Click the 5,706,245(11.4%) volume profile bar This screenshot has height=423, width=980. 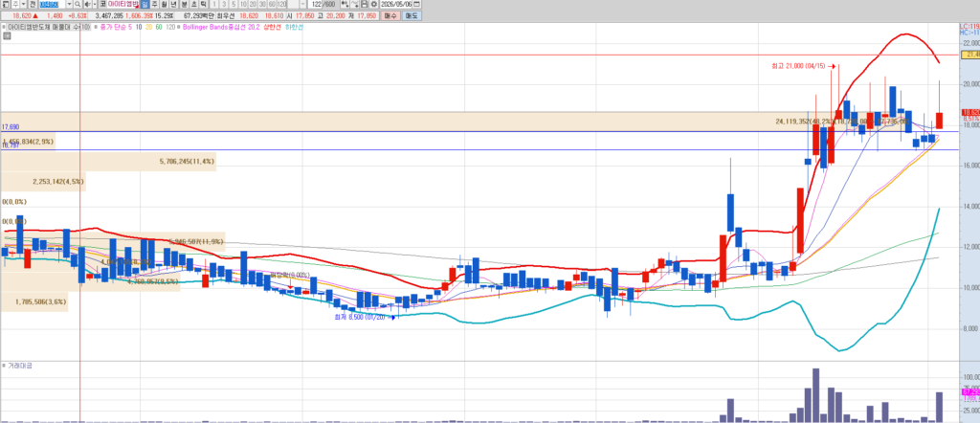pos(108,162)
